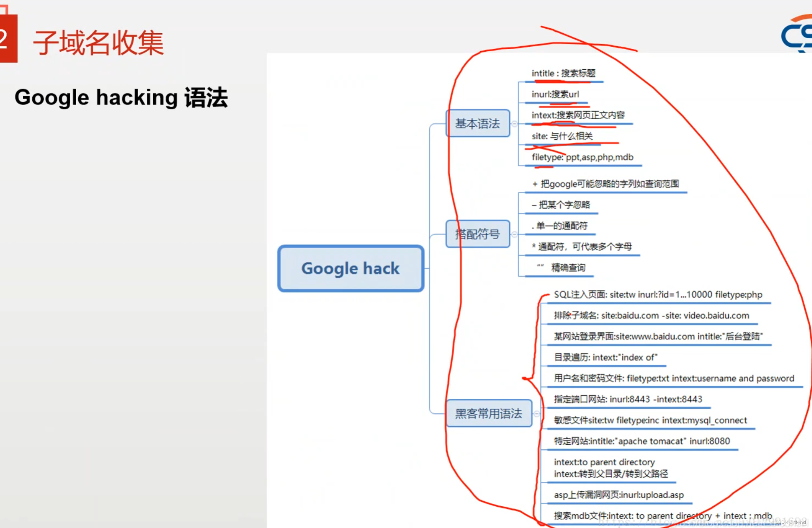
Task: Click the 'SQL注入页面' syntax line
Action: coord(658,295)
